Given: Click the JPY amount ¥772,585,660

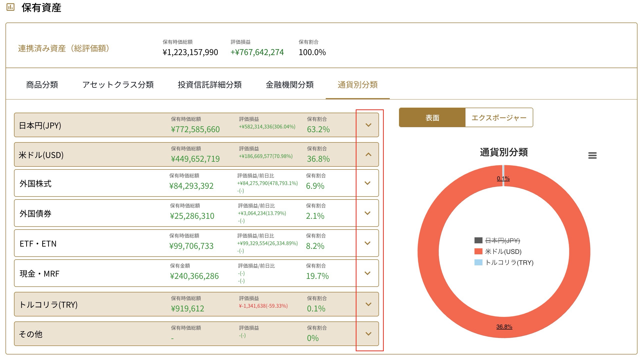Looking at the screenshot, I should click(195, 129).
